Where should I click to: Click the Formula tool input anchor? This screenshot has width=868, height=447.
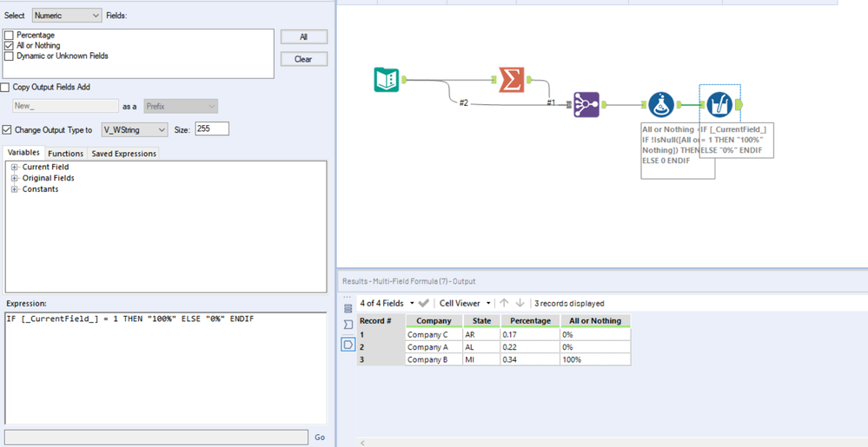point(644,104)
